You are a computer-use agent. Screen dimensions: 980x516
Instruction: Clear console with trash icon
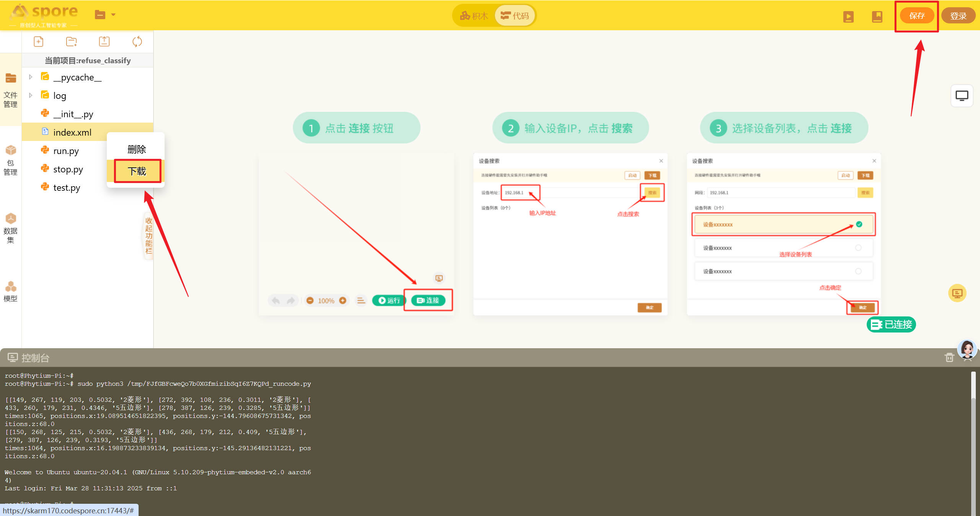coord(949,357)
